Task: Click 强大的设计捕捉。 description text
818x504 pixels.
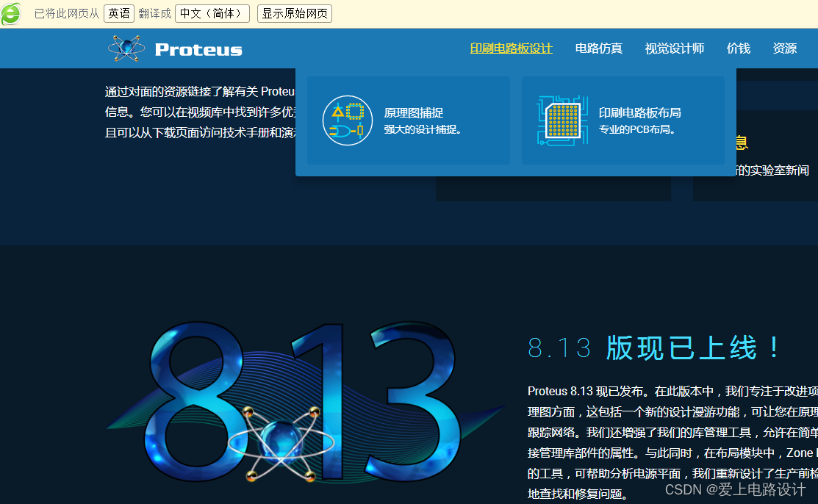Action: (423, 129)
